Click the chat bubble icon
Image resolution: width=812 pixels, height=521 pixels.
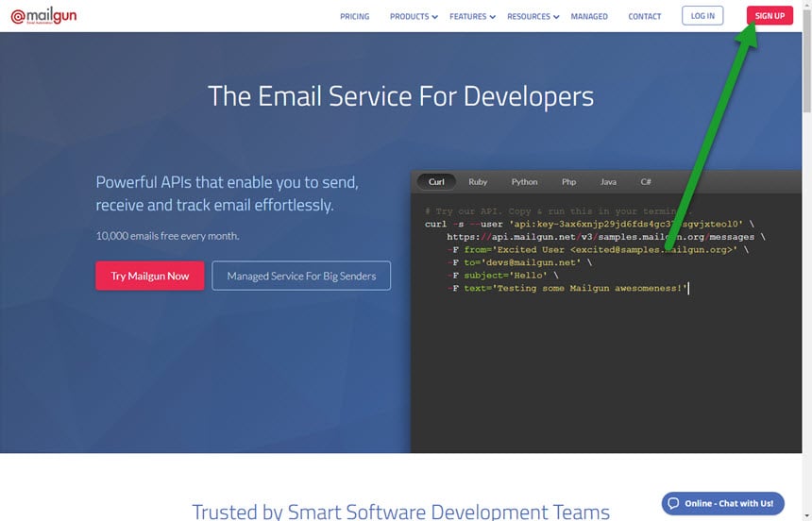click(673, 503)
